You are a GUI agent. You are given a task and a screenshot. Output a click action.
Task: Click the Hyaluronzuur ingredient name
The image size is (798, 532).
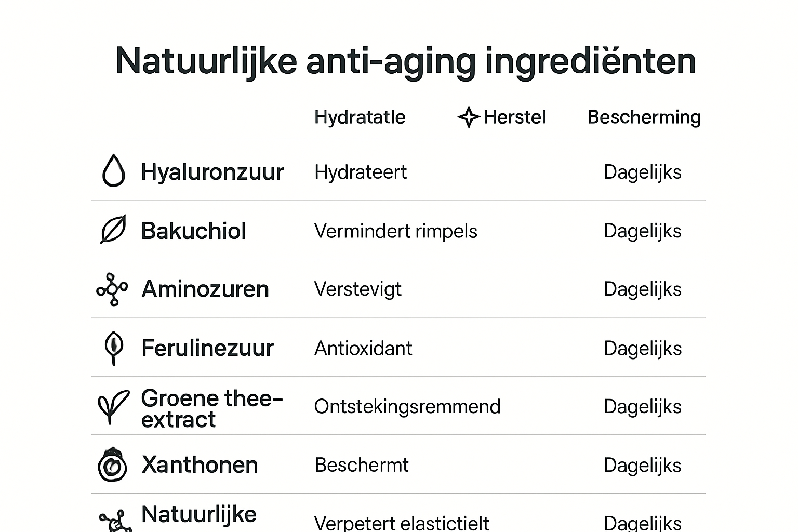pyautogui.click(x=212, y=172)
